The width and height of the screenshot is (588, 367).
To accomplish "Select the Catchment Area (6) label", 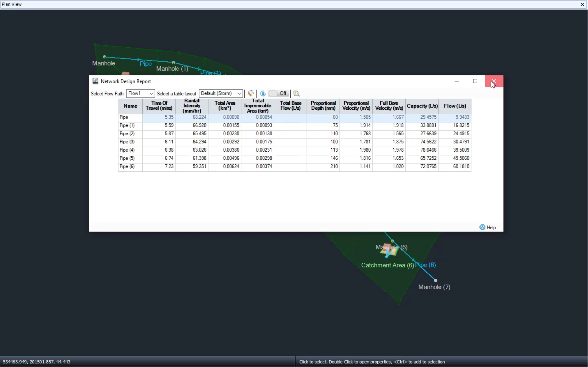I will pos(388,265).
